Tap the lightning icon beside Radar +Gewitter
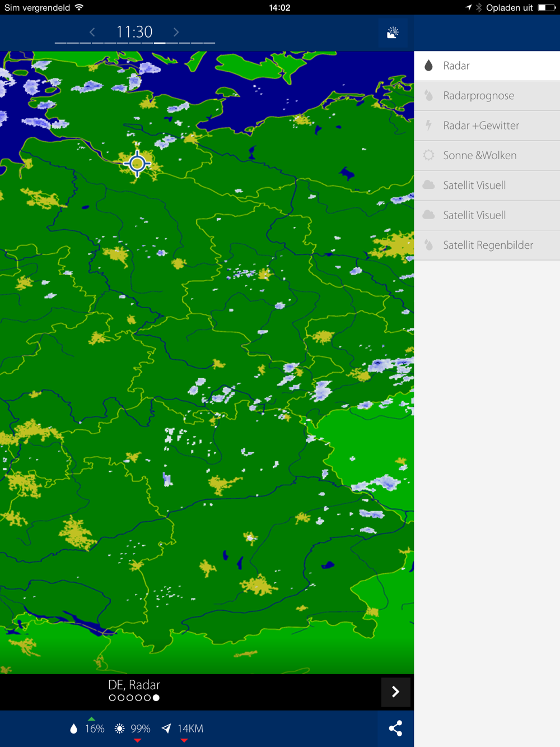This screenshot has height=747, width=560. [x=428, y=125]
